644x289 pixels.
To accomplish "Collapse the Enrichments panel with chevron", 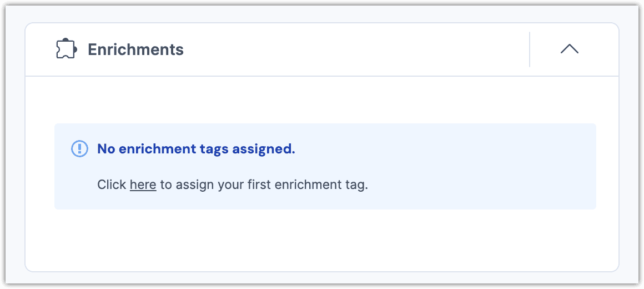I will click(x=569, y=49).
